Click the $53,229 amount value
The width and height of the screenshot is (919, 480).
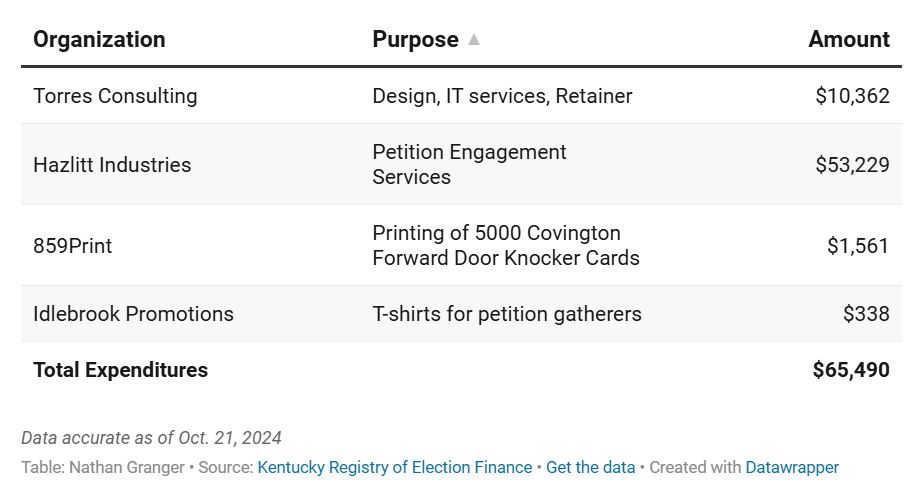pos(852,165)
